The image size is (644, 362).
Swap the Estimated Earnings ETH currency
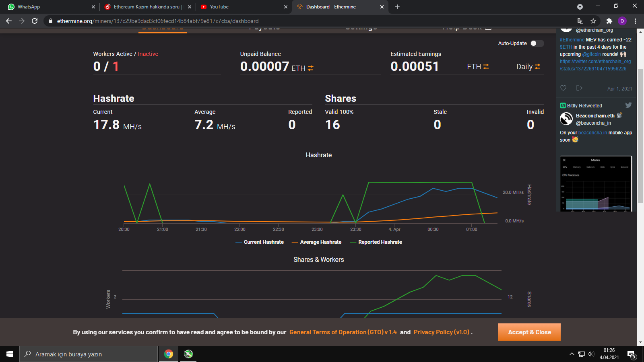pyautogui.click(x=486, y=67)
